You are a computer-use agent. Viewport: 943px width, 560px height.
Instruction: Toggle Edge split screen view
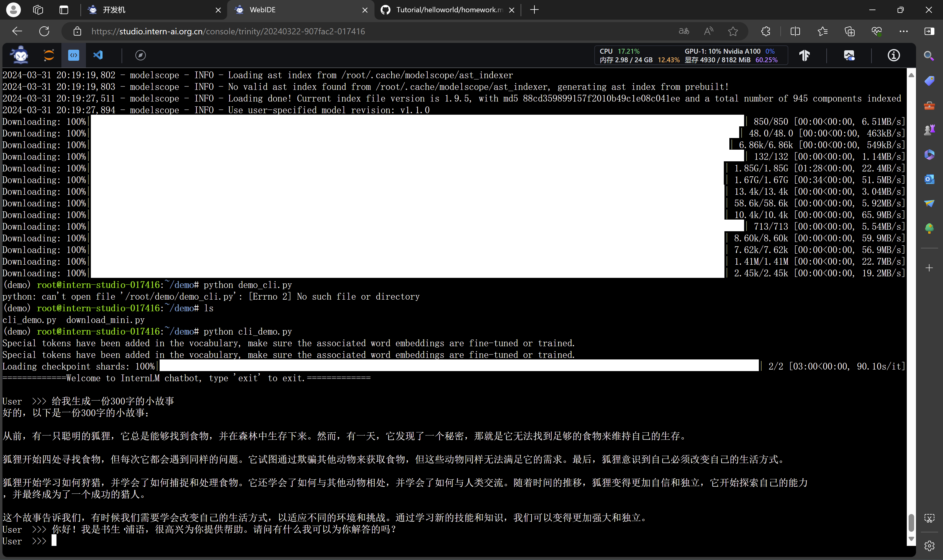(x=795, y=31)
